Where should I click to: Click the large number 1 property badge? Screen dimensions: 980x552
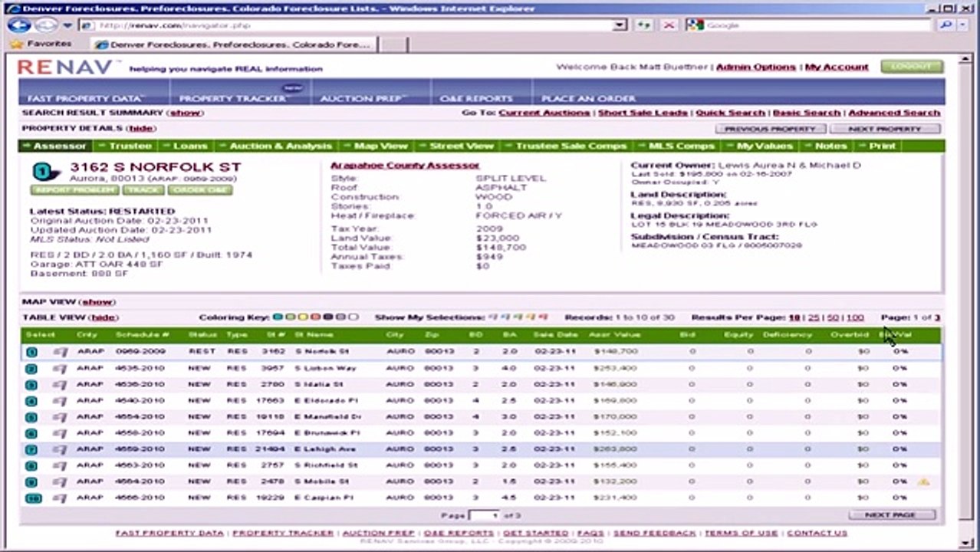[x=44, y=172]
